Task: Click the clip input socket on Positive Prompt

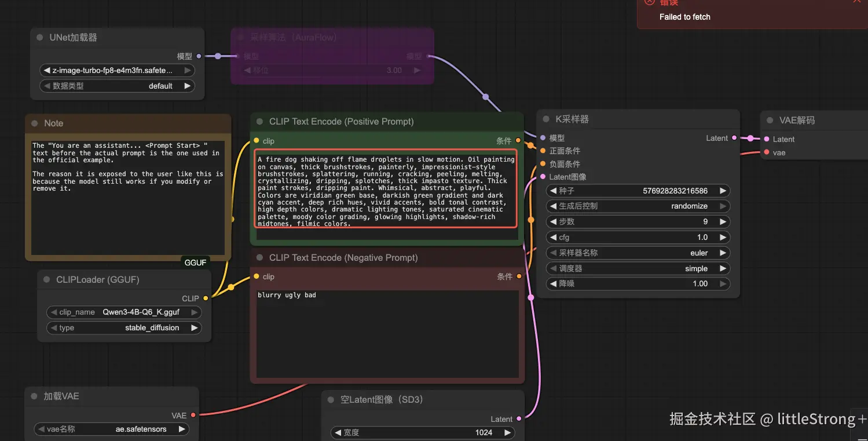Action: point(257,141)
